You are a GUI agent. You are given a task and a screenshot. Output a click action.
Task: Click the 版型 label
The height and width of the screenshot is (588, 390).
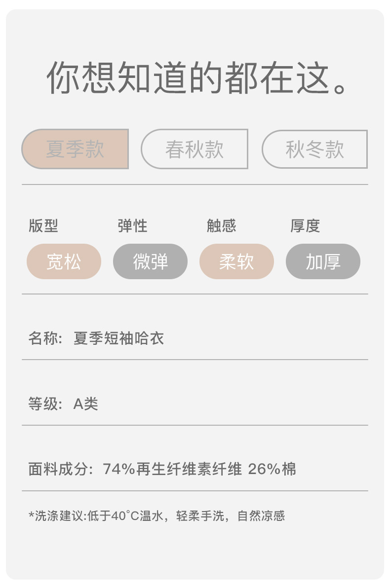tap(43, 226)
